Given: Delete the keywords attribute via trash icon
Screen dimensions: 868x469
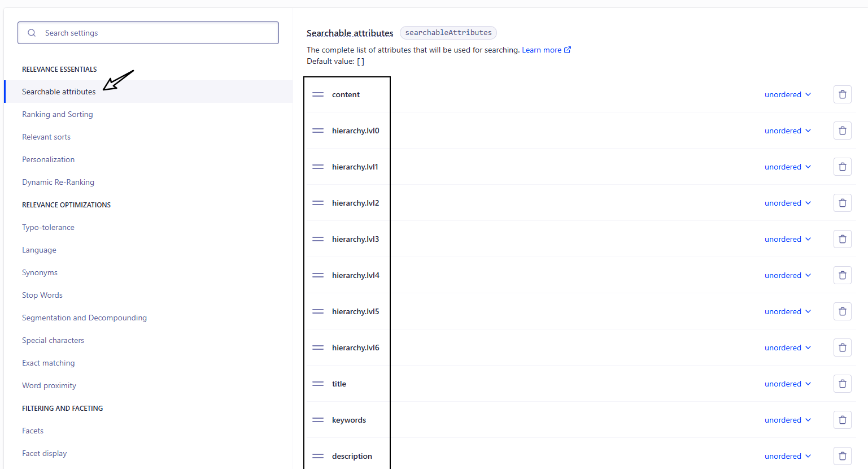Looking at the screenshot, I should coord(842,420).
